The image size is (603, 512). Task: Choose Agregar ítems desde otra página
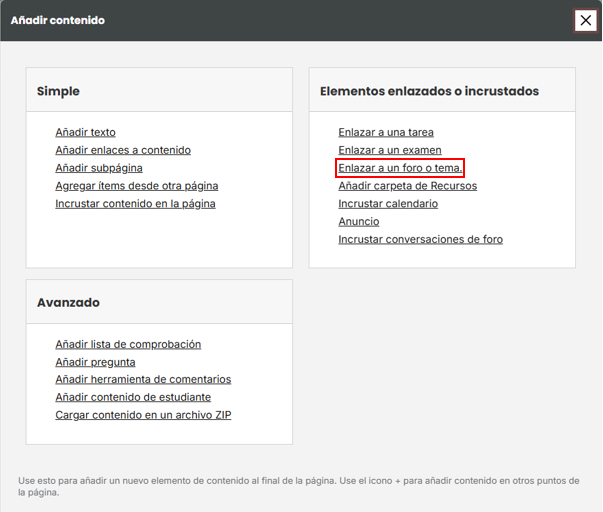137,186
